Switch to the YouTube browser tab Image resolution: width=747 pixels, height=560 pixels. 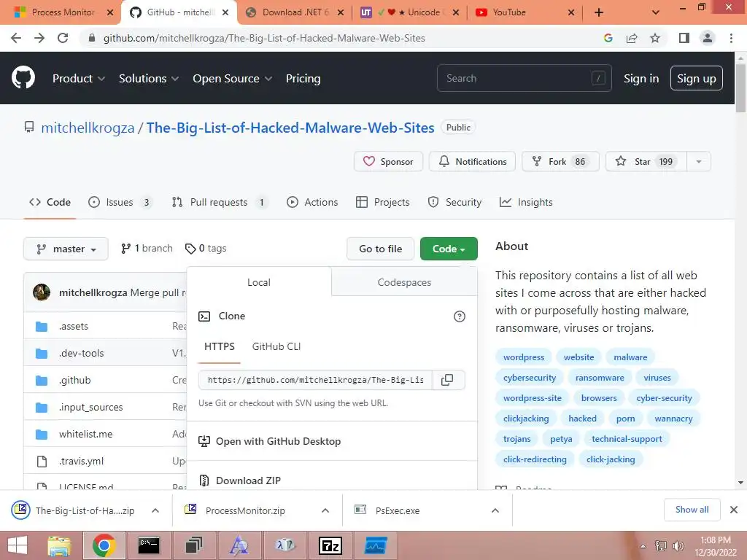tap(524, 12)
